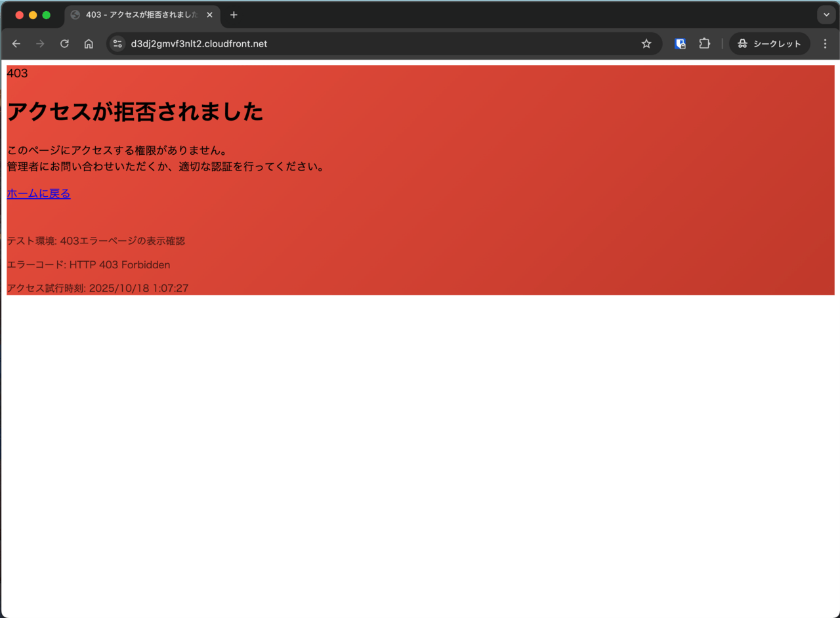Follow the ホームに戻る link

point(39,194)
